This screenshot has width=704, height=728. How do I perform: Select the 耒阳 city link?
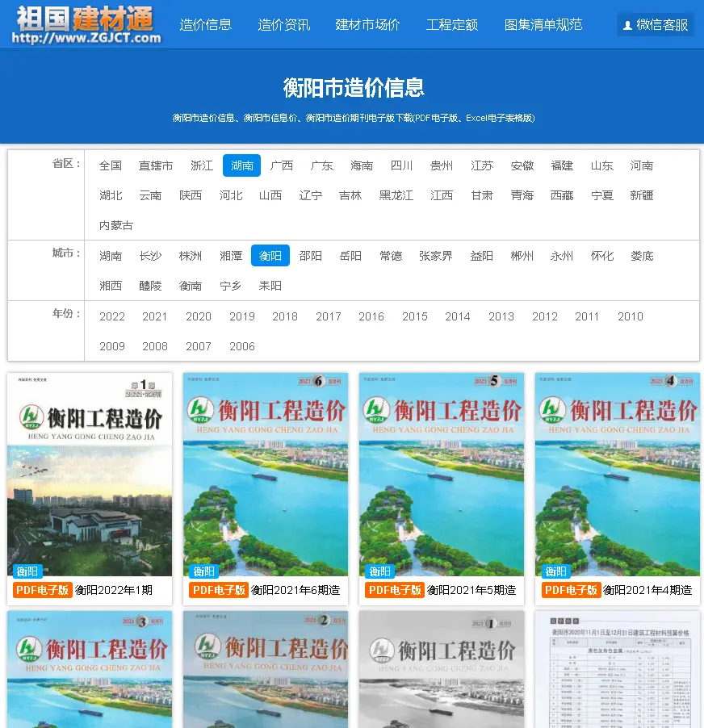tap(270, 286)
